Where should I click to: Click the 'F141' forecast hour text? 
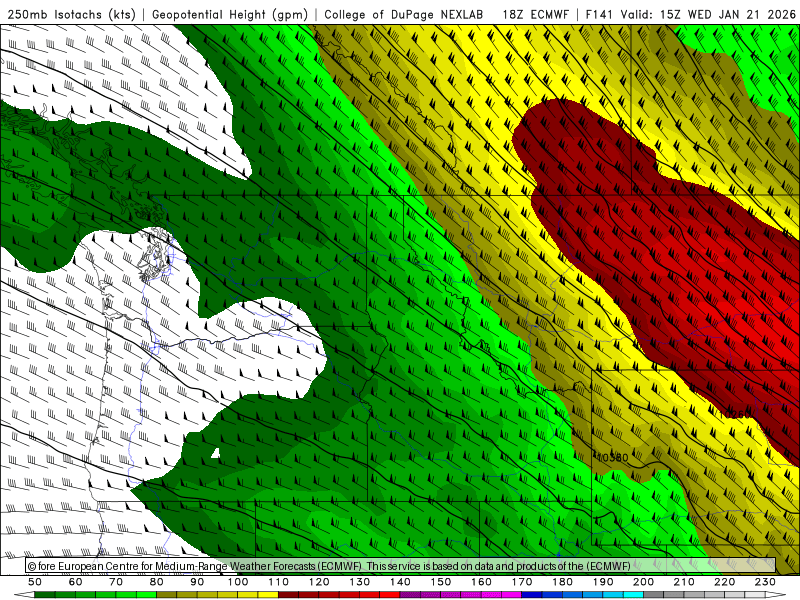(600, 14)
